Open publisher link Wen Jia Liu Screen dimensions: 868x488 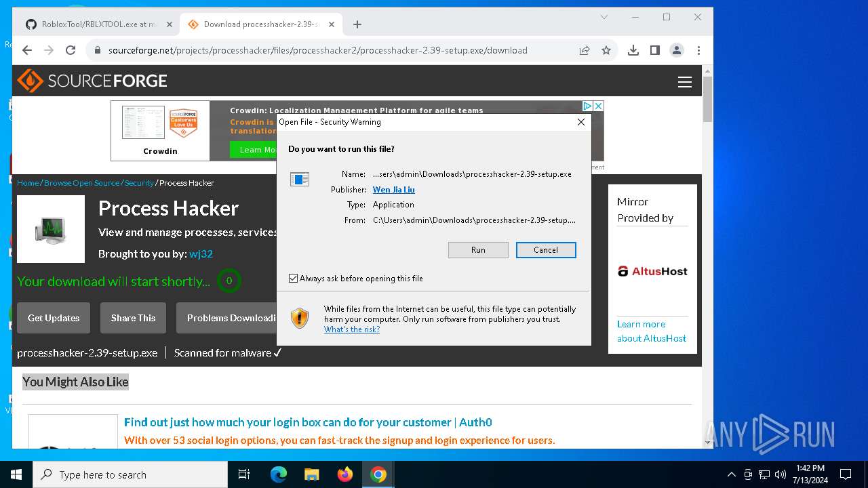click(x=393, y=190)
